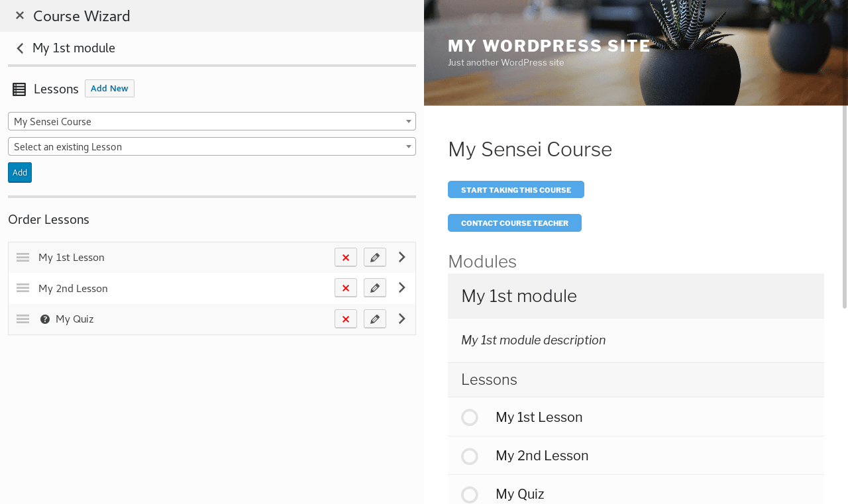Image resolution: width=848 pixels, height=504 pixels.
Task: Toggle completion circle for My 2nd Lesson
Action: pyautogui.click(x=470, y=456)
